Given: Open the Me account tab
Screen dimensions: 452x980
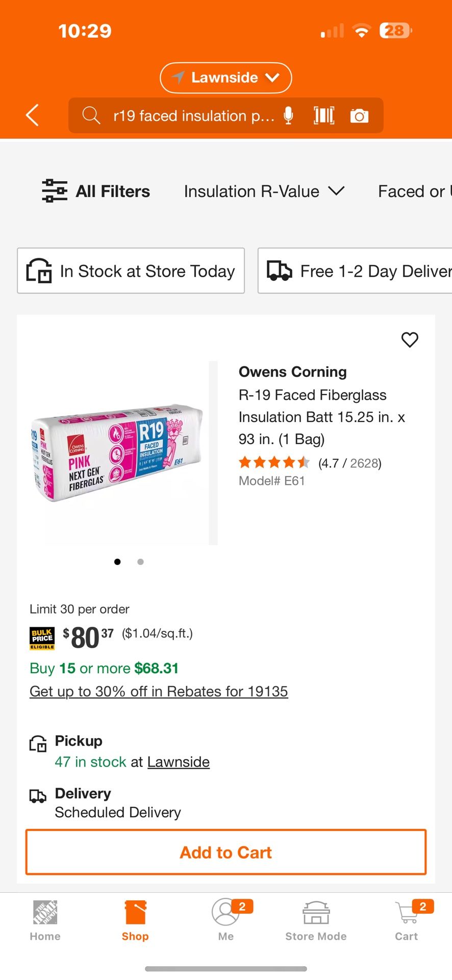Looking at the screenshot, I should coord(225,919).
